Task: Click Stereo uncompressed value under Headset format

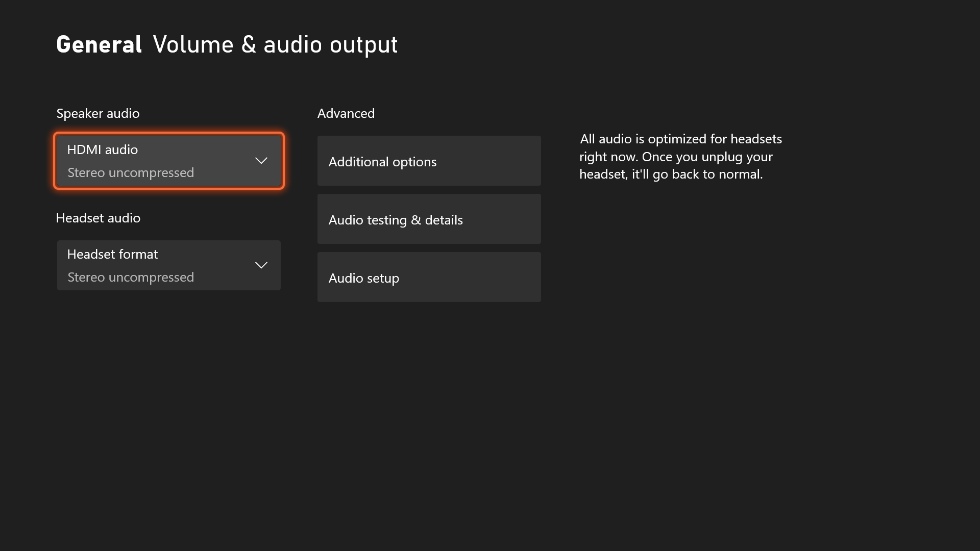Action: [131, 278]
